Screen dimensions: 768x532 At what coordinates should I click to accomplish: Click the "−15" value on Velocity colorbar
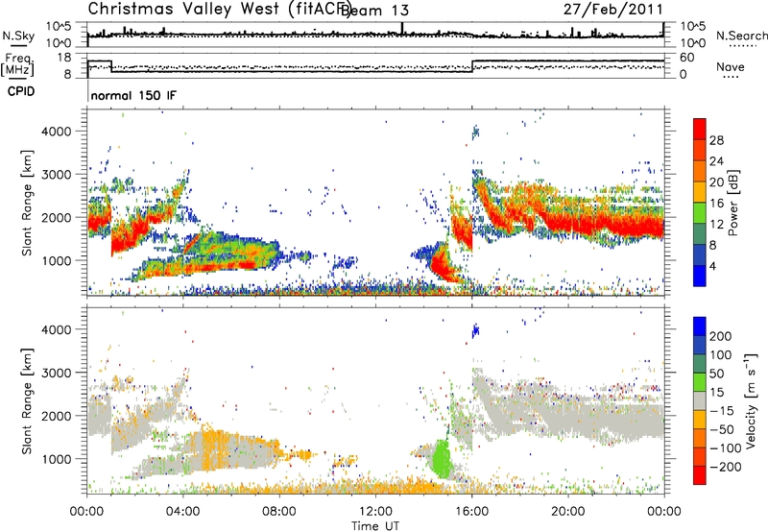[x=722, y=411]
